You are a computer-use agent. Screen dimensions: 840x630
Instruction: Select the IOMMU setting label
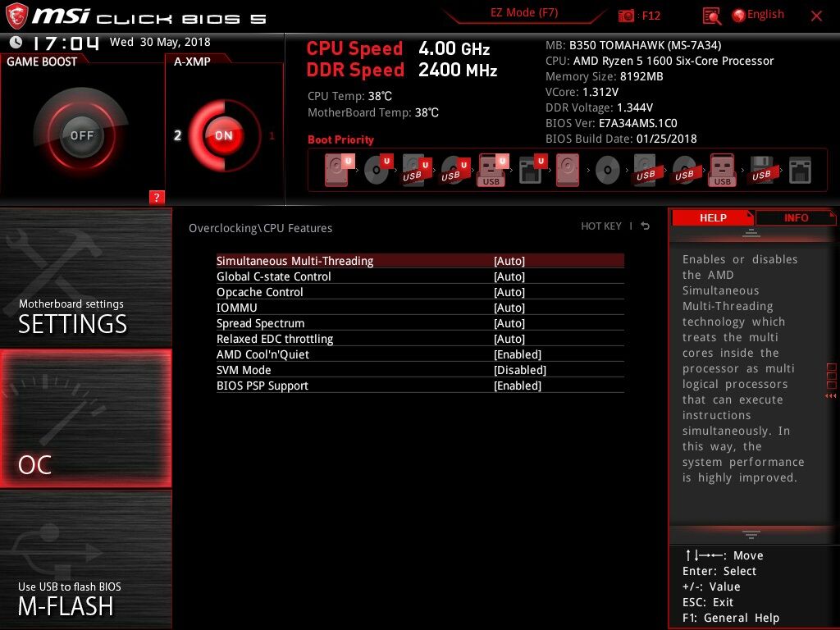(x=237, y=308)
